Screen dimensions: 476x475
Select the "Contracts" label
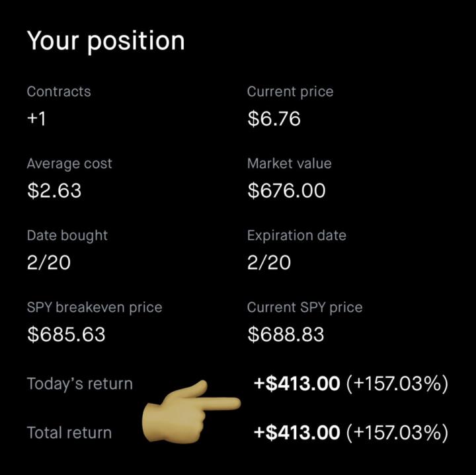coord(59,92)
